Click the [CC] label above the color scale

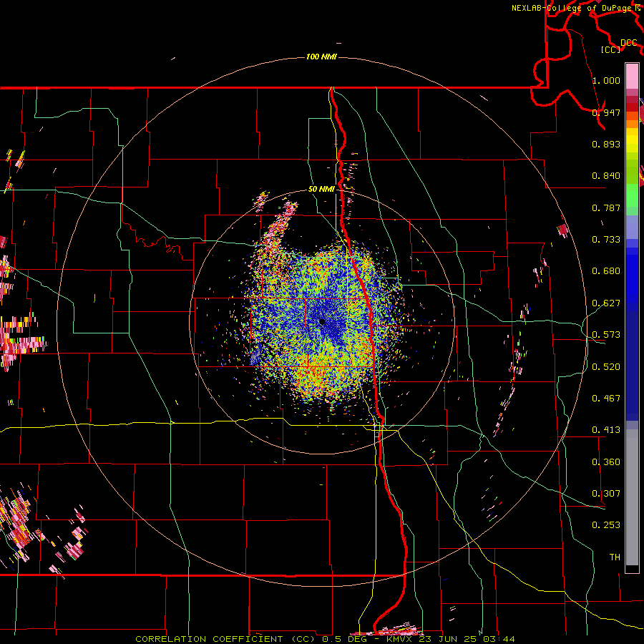coord(611,49)
